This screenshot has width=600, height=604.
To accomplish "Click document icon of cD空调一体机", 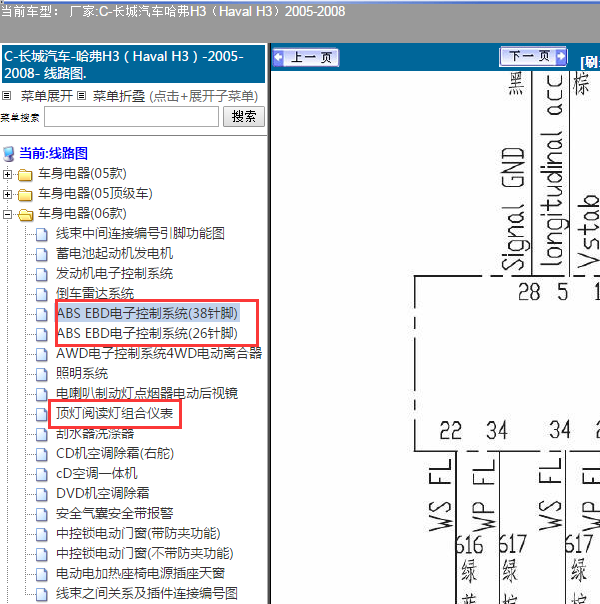I will point(42,475).
